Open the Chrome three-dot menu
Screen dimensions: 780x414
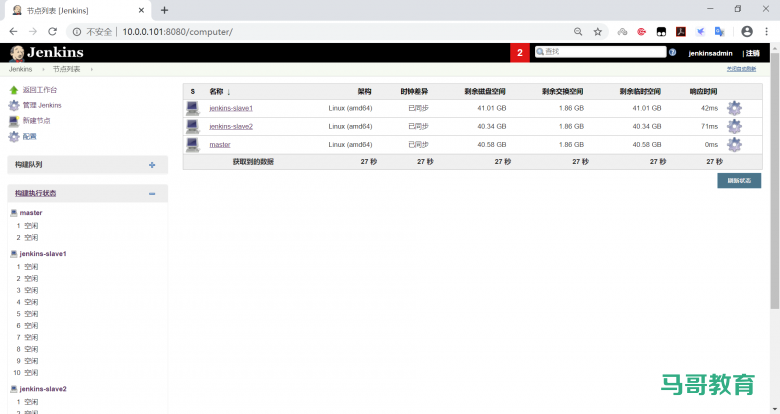766,31
